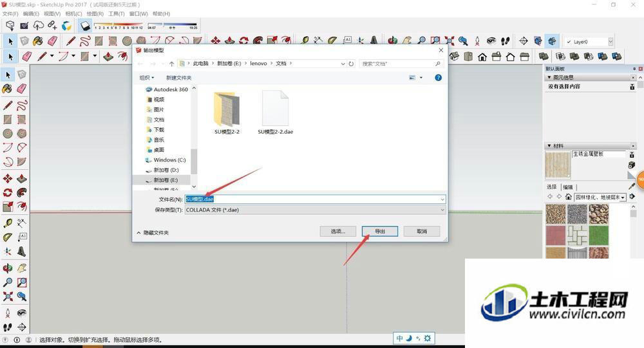Open the 相机(C) menu
644x348 pixels.
pos(73,14)
